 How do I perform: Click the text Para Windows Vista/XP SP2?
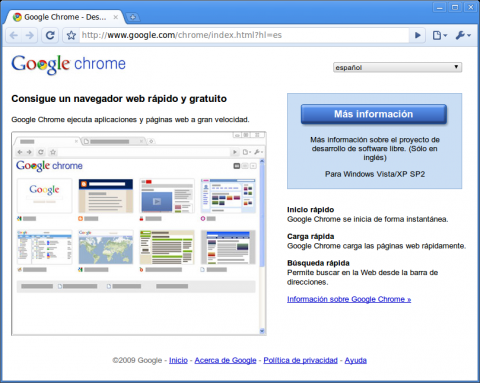pos(375,174)
